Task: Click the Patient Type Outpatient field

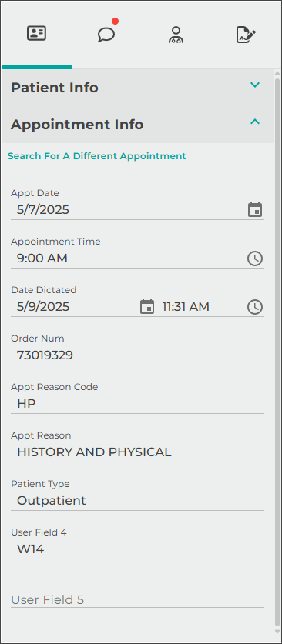Action: (137, 501)
